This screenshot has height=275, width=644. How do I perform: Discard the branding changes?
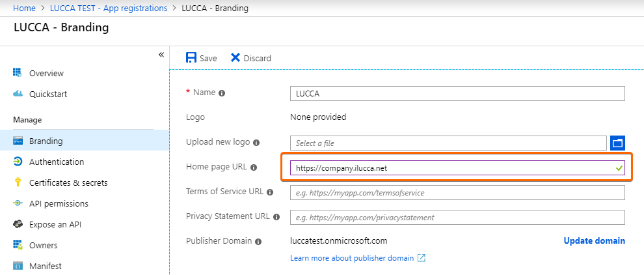click(x=250, y=58)
